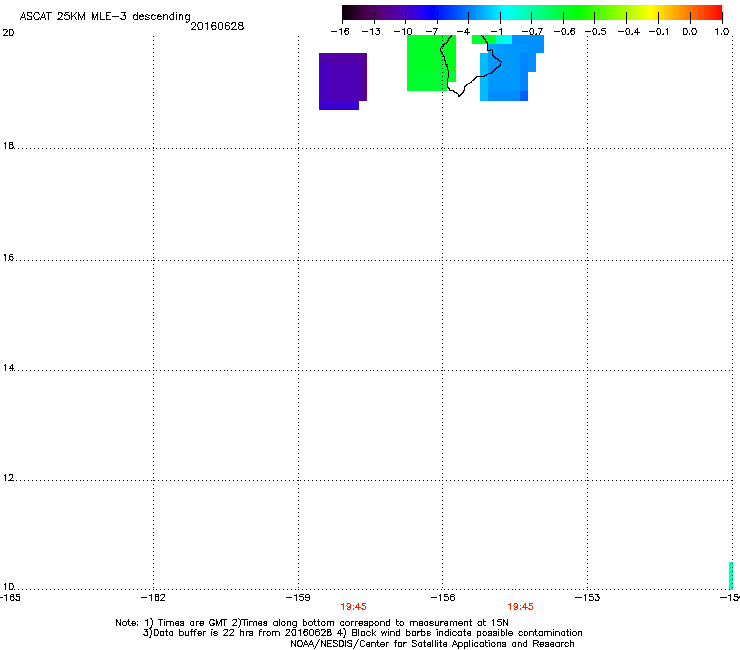Click the -10 label on the color bar
740x650 pixels.
(403, 32)
